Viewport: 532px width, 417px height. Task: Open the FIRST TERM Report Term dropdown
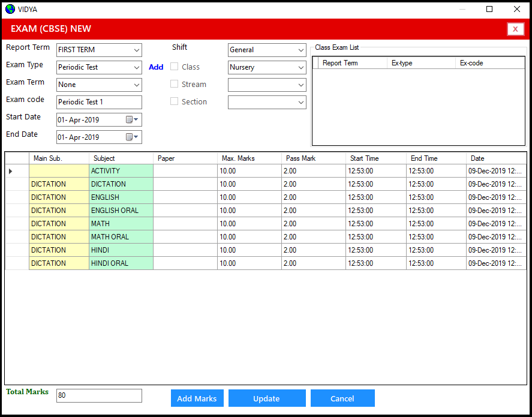pyautogui.click(x=136, y=50)
